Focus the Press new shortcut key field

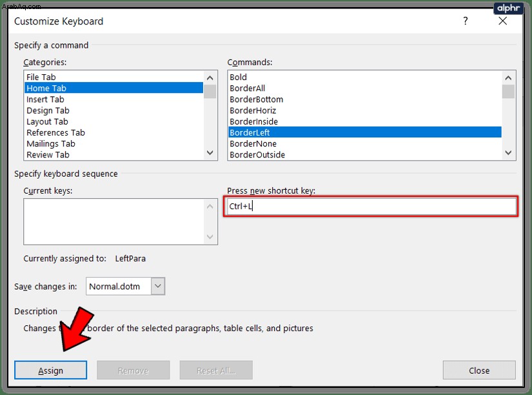[371, 206]
